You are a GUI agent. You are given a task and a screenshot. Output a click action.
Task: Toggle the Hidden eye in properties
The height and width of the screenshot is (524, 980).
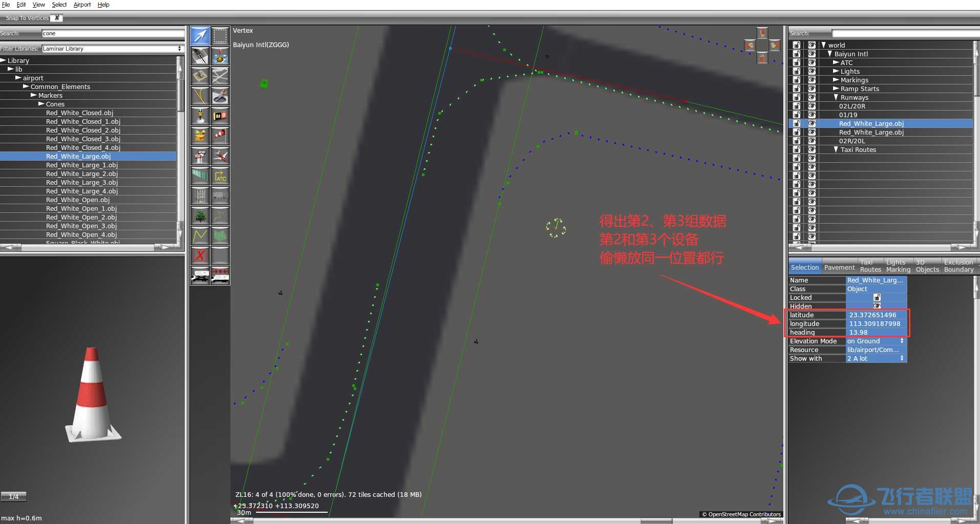tap(877, 306)
